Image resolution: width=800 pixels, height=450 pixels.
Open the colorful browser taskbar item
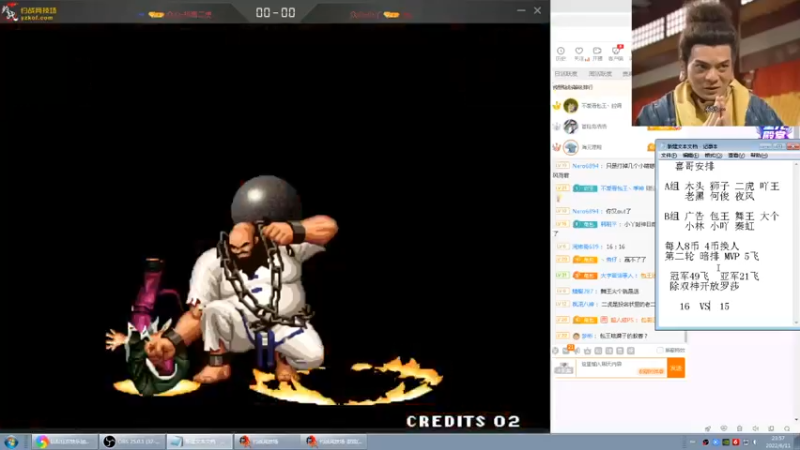coord(64,441)
